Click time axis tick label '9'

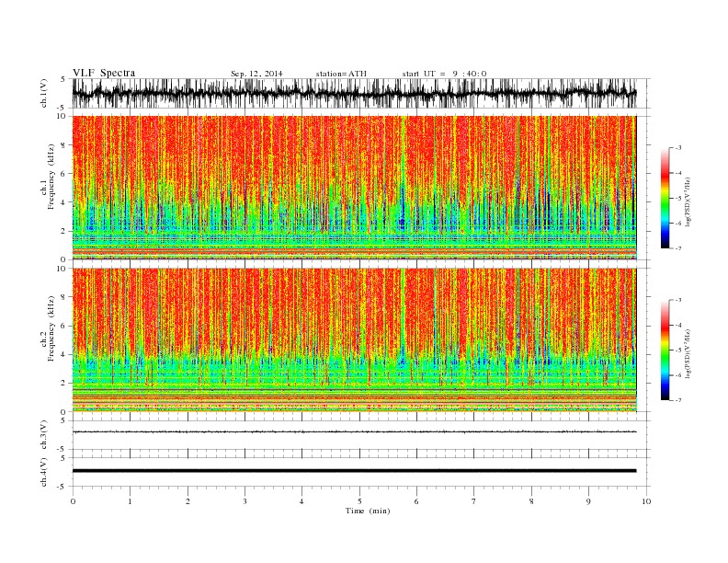click(588, 501)
